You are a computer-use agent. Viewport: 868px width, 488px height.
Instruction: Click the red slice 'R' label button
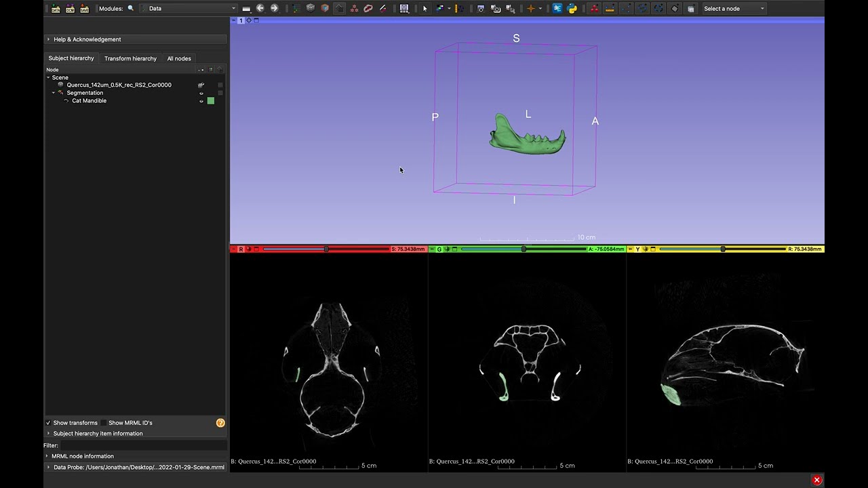click(241, 249)
